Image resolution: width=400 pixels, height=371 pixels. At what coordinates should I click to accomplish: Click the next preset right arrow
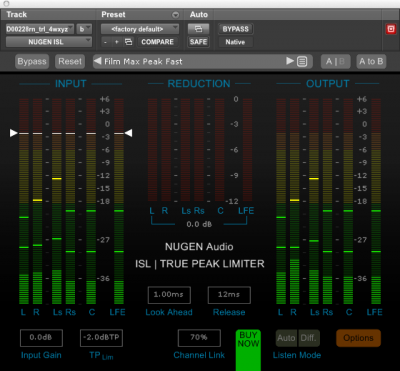(x=290, y=61)
